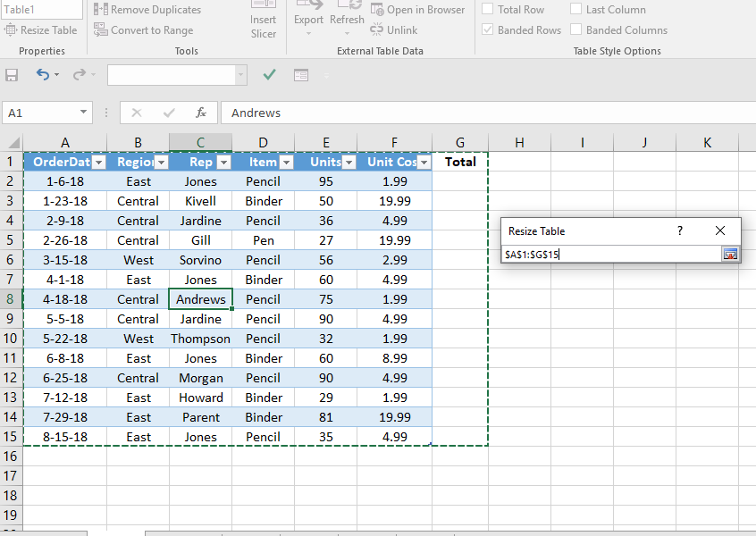Open the Insert Slicer tool
Viewport: 756px width, 536px height.
coord(263,20)
